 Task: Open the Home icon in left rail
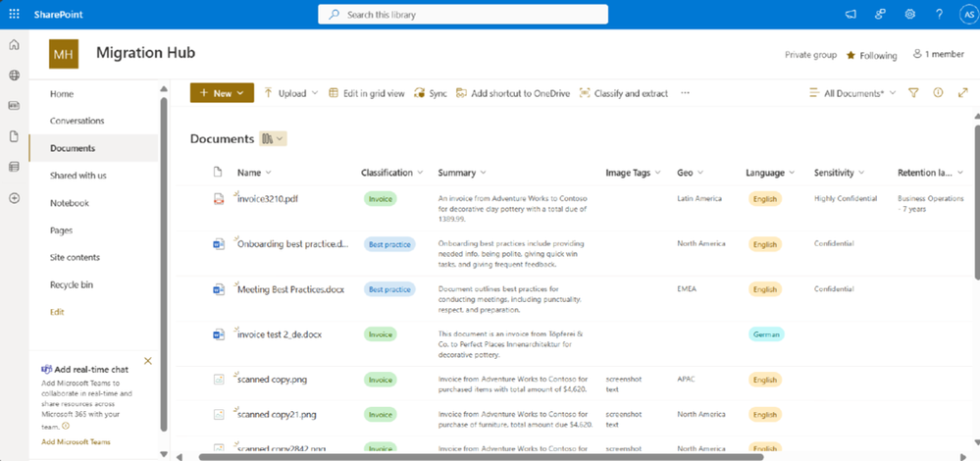pyautogui.click(x=14, y=45)
